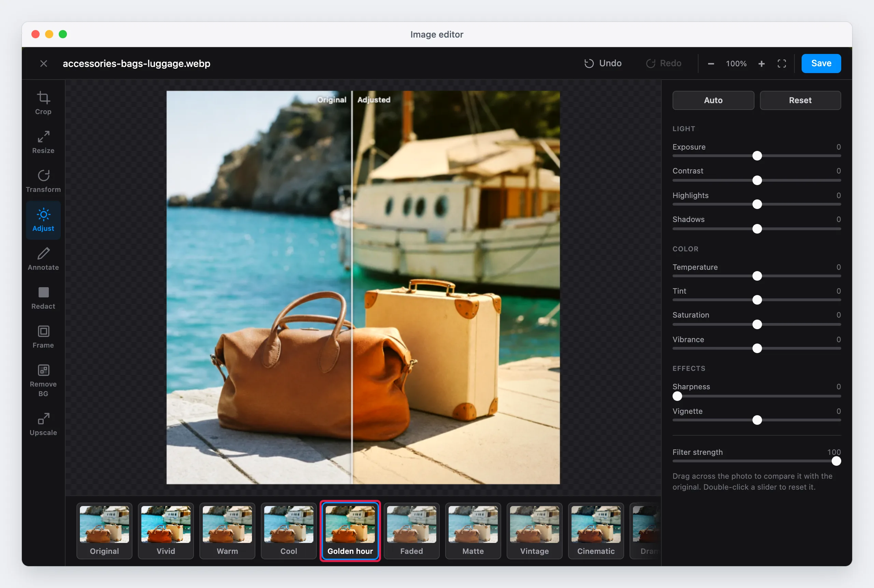Screen dimensions: 874x588
Task: Apply the Vivid filter
Action: (x=166, y=531)
